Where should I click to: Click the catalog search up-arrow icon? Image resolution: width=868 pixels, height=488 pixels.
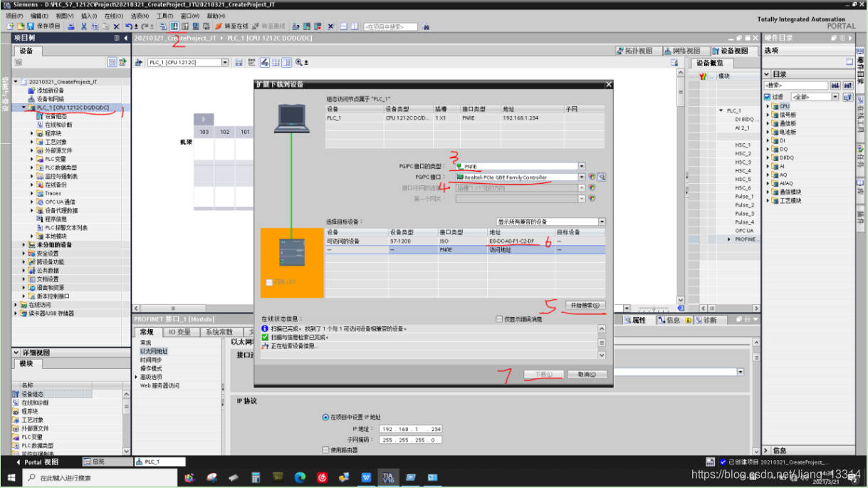click(x=847, y=85)
